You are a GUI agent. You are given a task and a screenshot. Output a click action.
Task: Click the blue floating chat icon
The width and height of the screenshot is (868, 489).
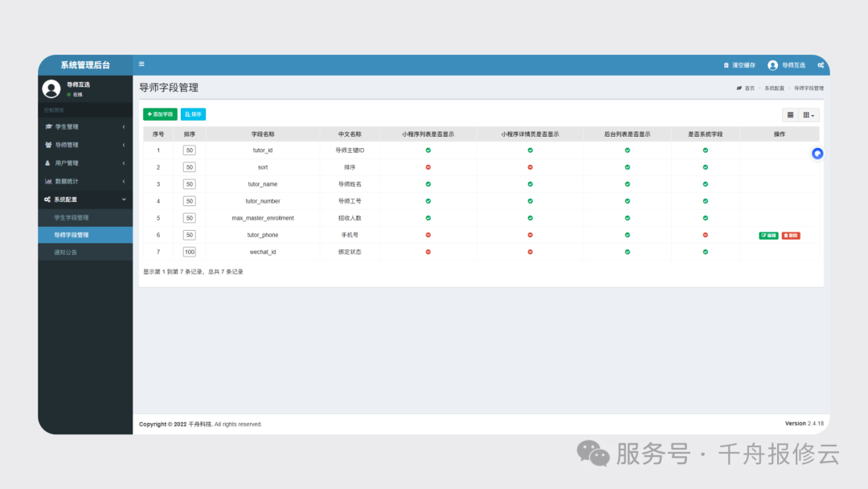(817, 154)
